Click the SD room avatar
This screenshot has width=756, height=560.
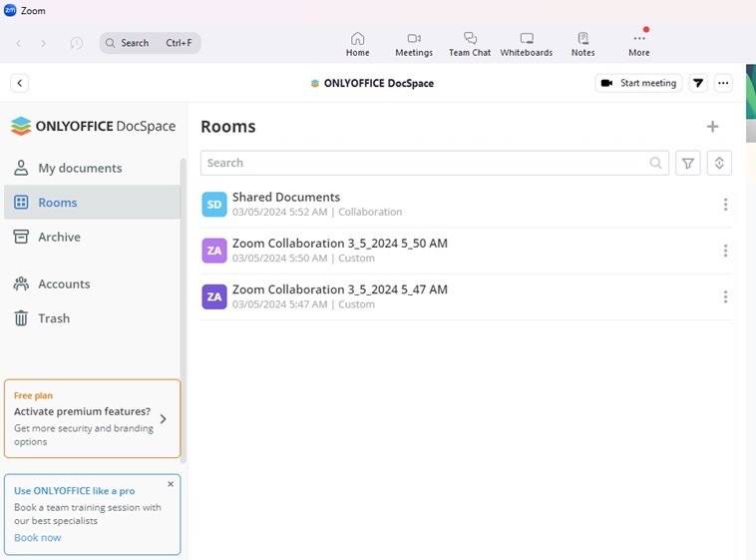click(x=214, y=205)
